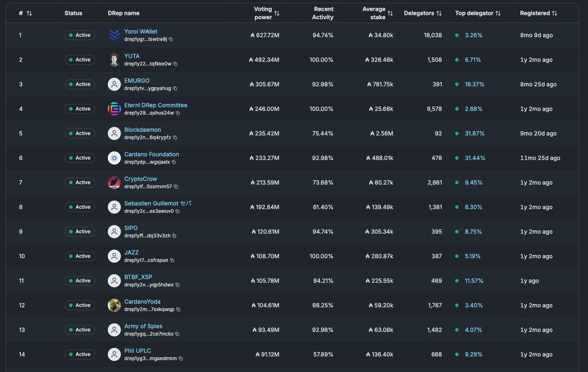Image resolution: width=588 pixels, height=372 pixels.
Task: Click Blockdaemon placeholder avatar icon
Action: point(114,133)
